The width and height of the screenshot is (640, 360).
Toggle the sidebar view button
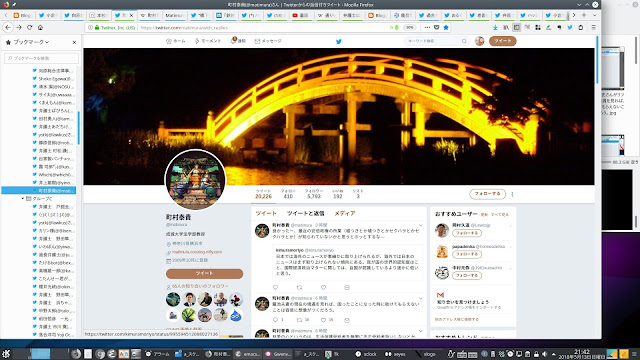516,27
